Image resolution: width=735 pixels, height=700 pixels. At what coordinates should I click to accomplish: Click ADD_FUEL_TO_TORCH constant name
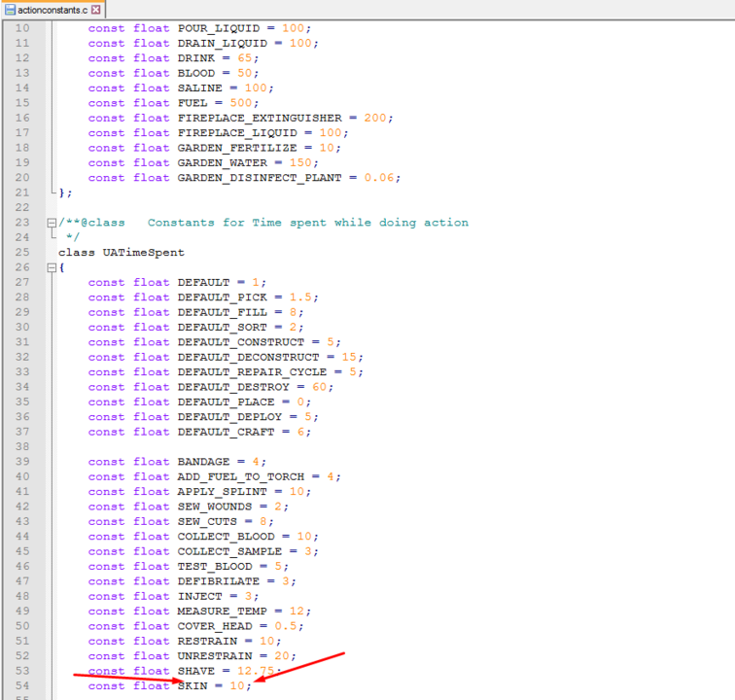click(x=241, y=476)
